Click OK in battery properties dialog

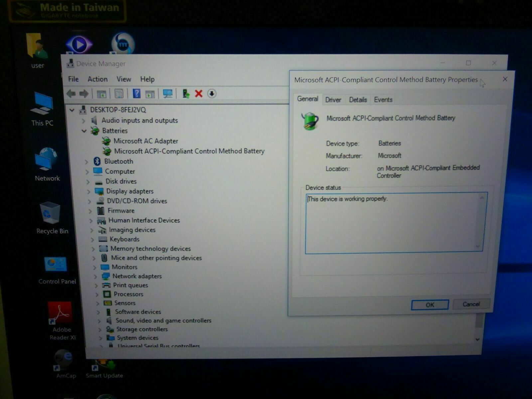coord(430,305)
